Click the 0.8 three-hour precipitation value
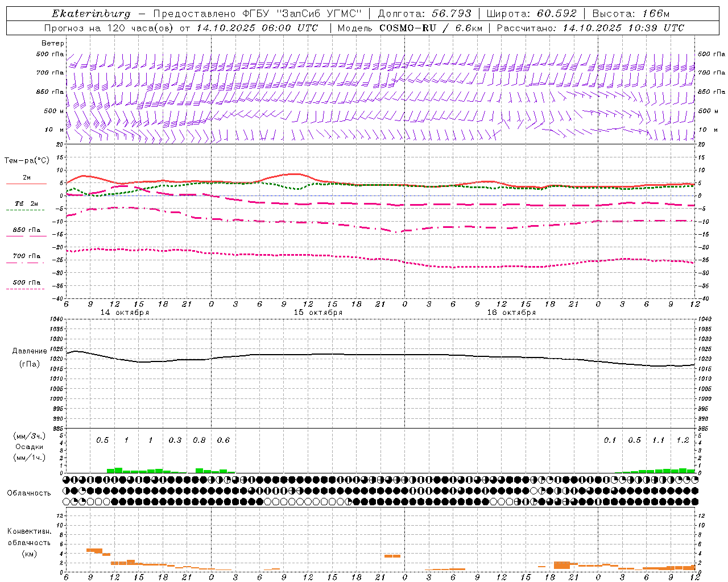This screenshot has width=728, height=582. point(199,440)
